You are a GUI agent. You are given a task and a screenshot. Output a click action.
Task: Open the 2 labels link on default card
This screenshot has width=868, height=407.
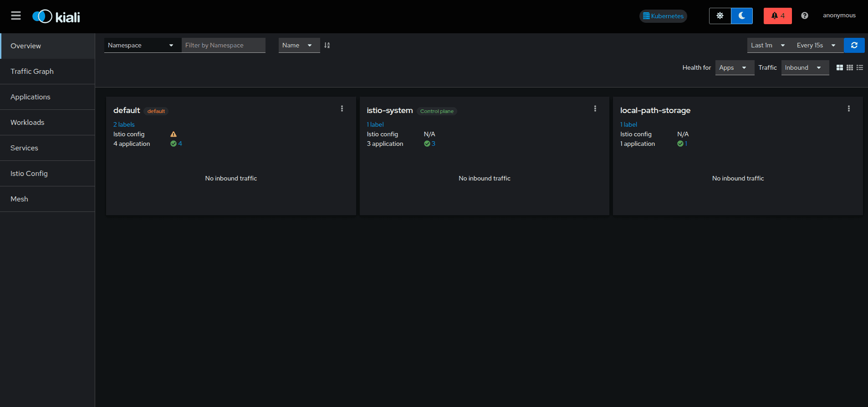[124, 124]
